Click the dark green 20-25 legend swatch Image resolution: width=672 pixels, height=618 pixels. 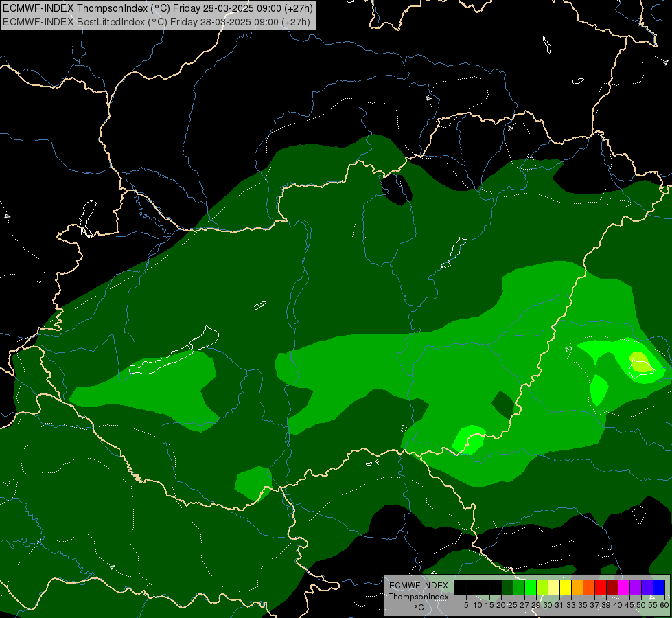507,587
